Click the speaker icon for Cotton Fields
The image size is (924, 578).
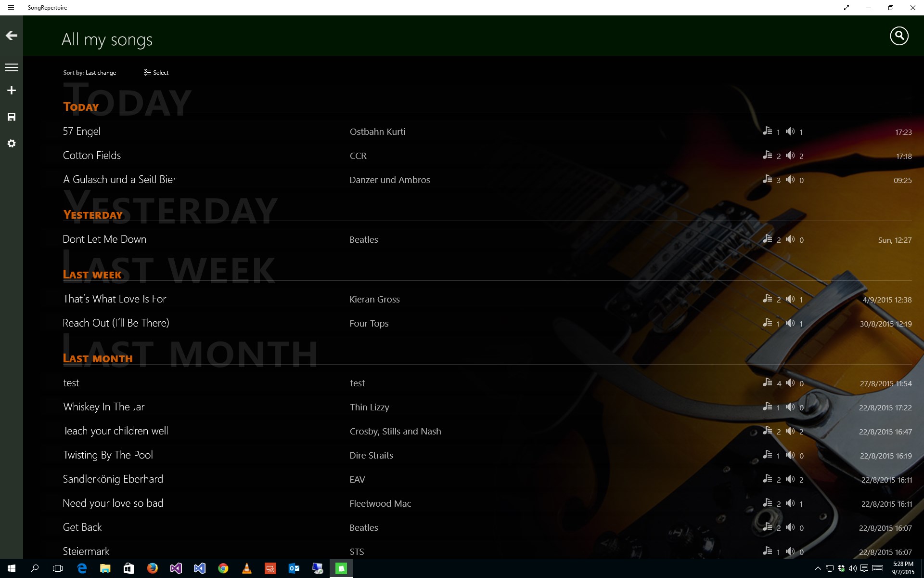tap(790, 155)
